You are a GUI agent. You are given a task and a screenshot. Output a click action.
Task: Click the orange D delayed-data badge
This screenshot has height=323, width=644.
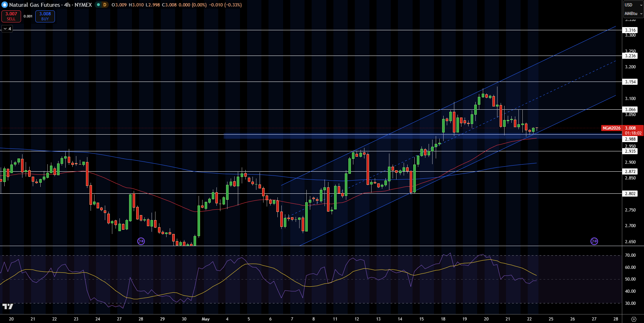click(105, 5)
